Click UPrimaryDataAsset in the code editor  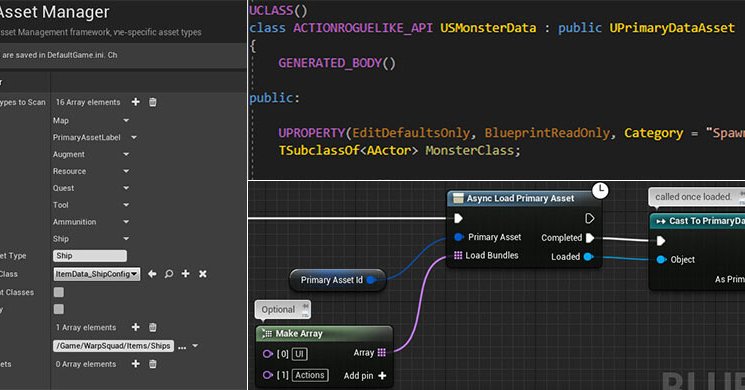click(672, 28)
